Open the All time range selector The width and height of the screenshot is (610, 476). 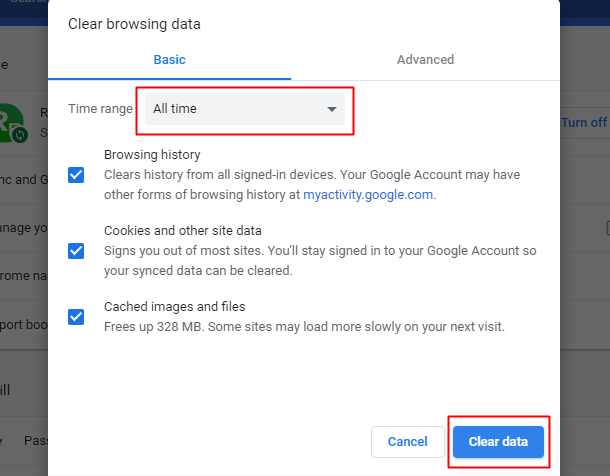tap(245, 109)
